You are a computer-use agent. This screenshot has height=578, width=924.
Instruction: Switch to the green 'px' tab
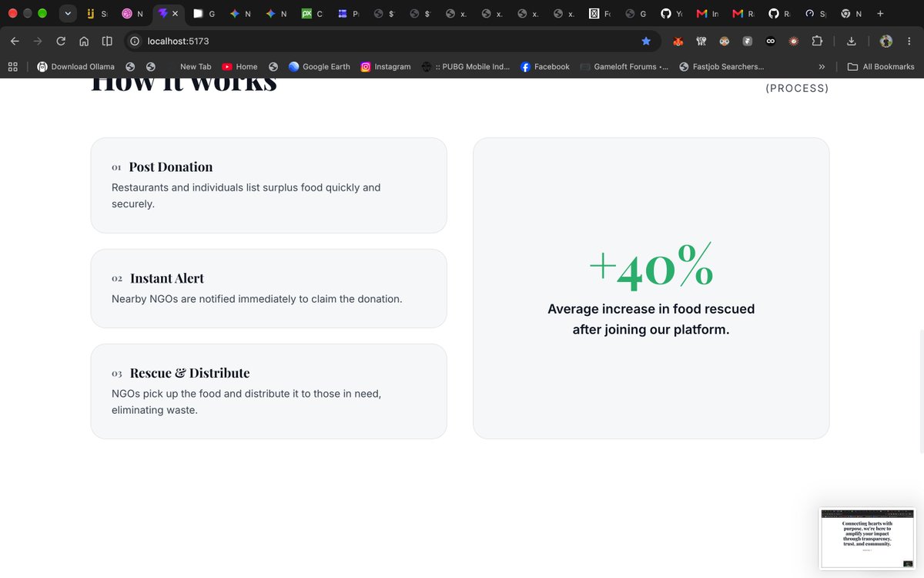(x=313, y=14)
